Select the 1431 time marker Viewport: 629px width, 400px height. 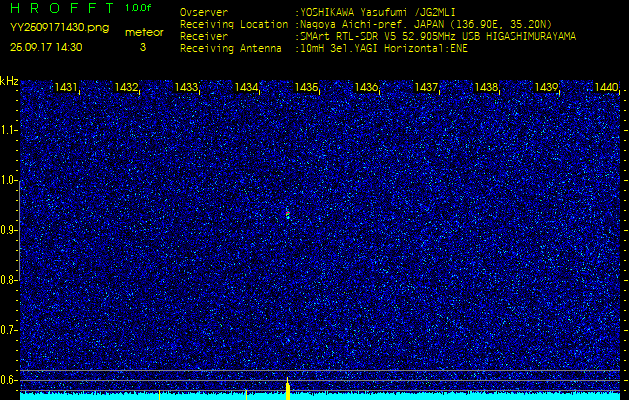pos(66,88)
